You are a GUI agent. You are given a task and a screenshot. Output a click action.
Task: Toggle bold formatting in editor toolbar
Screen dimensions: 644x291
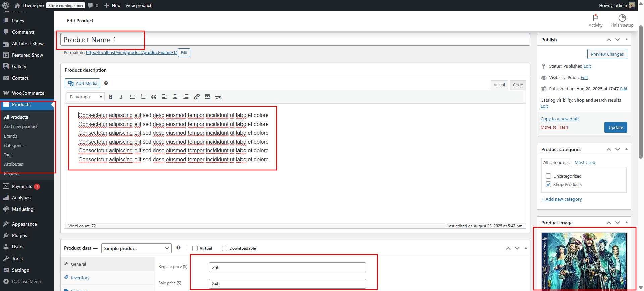pos(111,97)
